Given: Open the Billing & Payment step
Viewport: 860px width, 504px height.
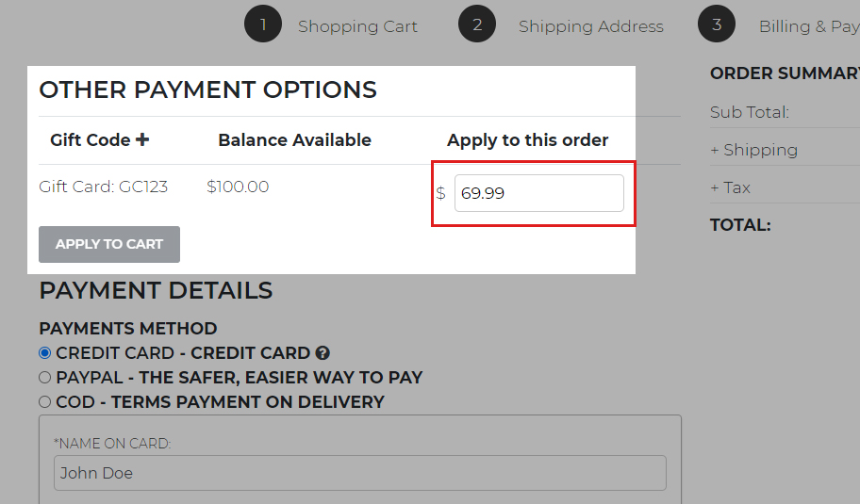Looking at the screenshot, I should [808, 26].
